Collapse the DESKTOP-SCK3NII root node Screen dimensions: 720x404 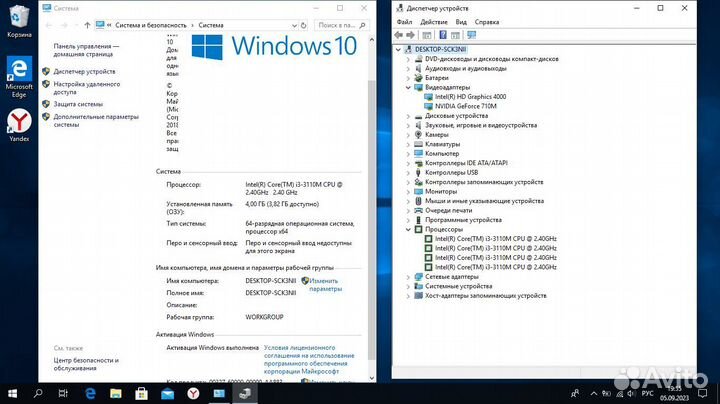[x=398, y=50]
